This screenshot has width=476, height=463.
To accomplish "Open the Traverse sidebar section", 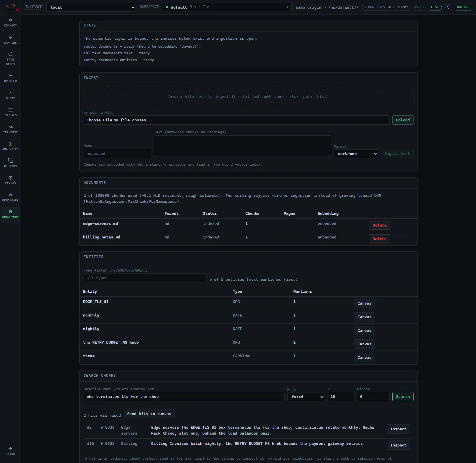I will click(10, 129).
